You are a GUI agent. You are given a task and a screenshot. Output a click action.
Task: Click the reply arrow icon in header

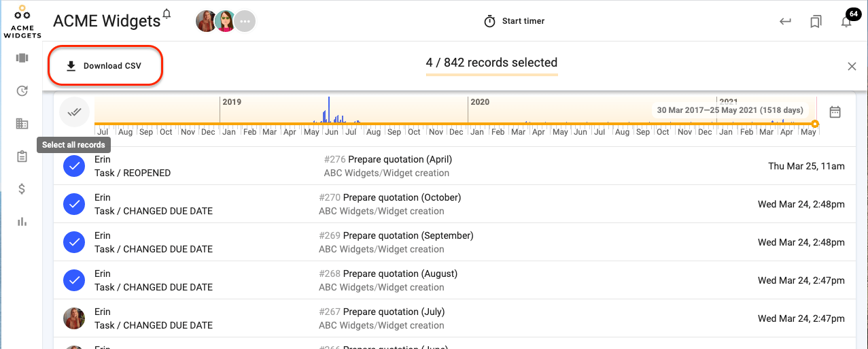pos(785,21)
